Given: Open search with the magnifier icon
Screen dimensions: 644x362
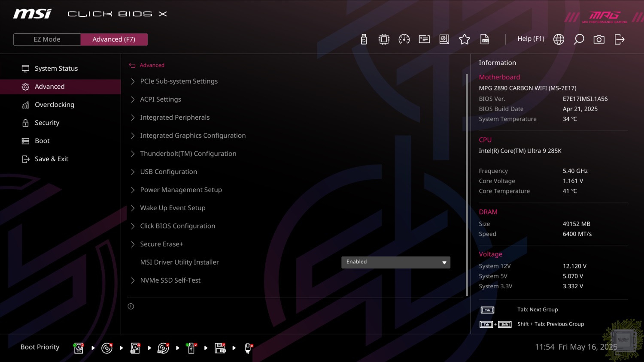Looking at the screenshot, I should [579, 39].
